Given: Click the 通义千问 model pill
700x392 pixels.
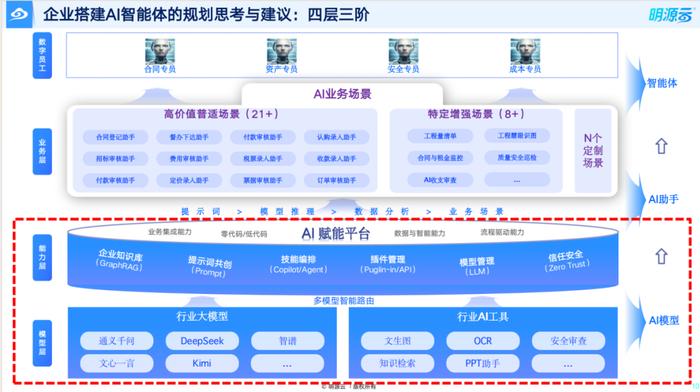Looking at the screenshot, I should point(117,341).
